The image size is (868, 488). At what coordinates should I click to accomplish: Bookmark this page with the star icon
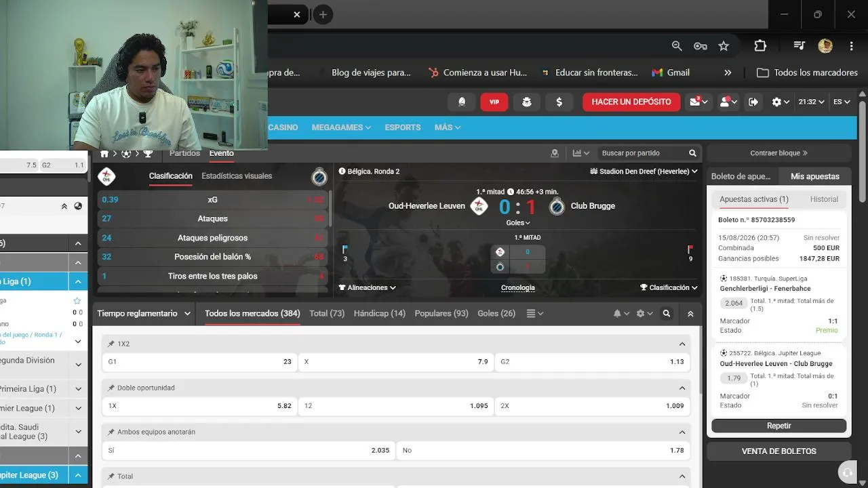tap(724, 45)
